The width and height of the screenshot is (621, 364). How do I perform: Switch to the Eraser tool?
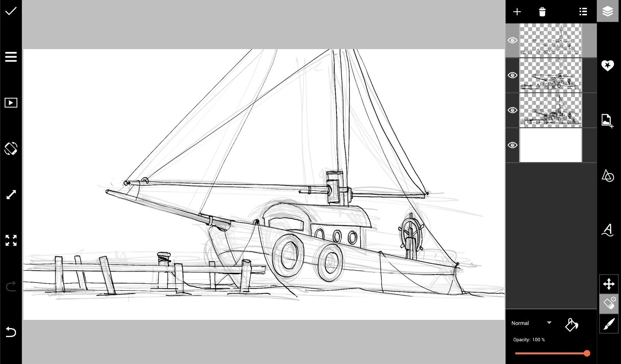point(609,304)
